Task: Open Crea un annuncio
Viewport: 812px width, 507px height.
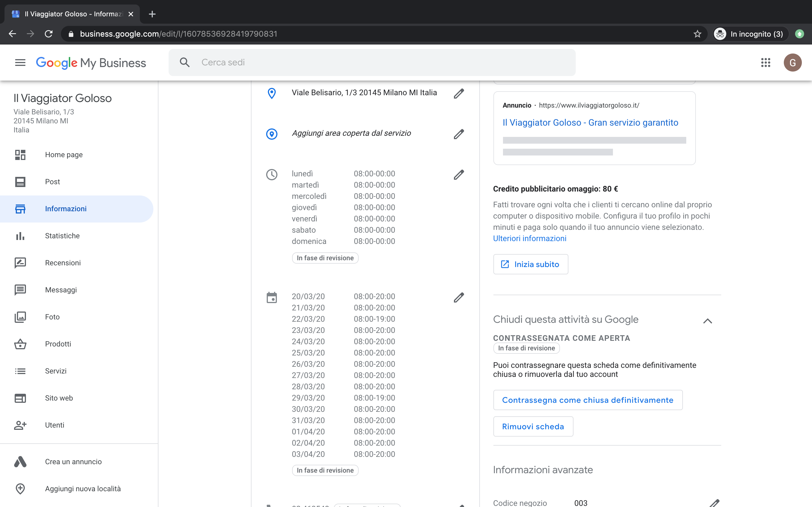Action: (73, 462)
